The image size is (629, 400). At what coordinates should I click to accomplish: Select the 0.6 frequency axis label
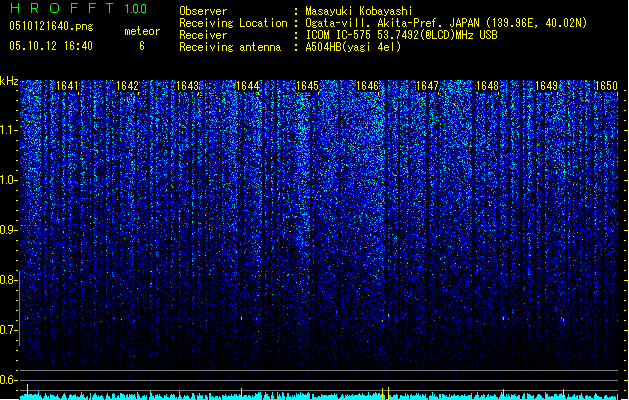pos(9,380)
